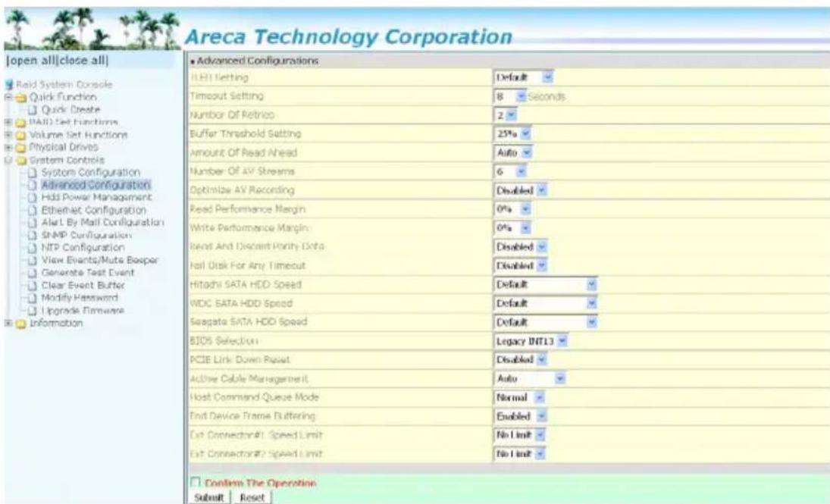Open SNMP Configuration page
This screenshot has height=504, width=830.
coord(86,235)
